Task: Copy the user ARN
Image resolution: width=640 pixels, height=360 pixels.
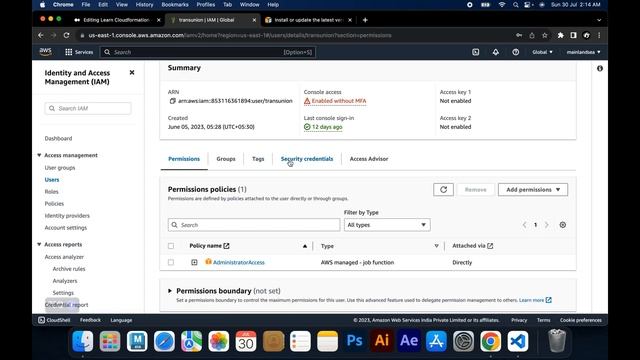Action: coord(172,101)
